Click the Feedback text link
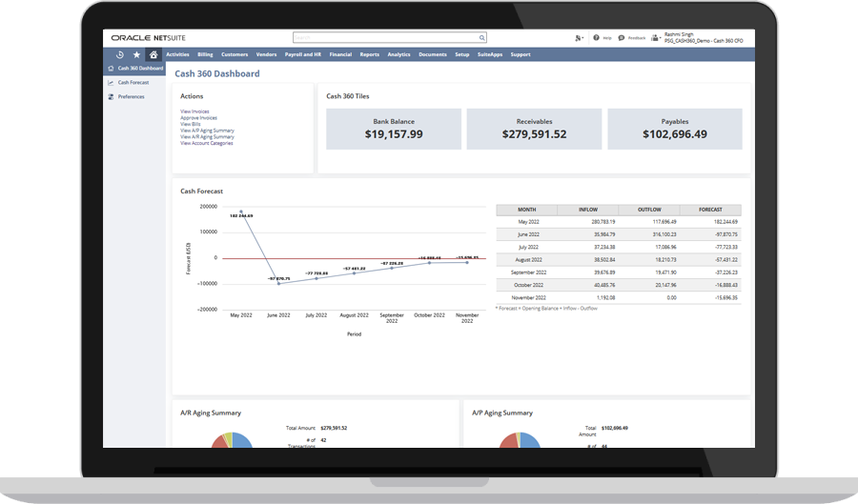 [637, 38]
